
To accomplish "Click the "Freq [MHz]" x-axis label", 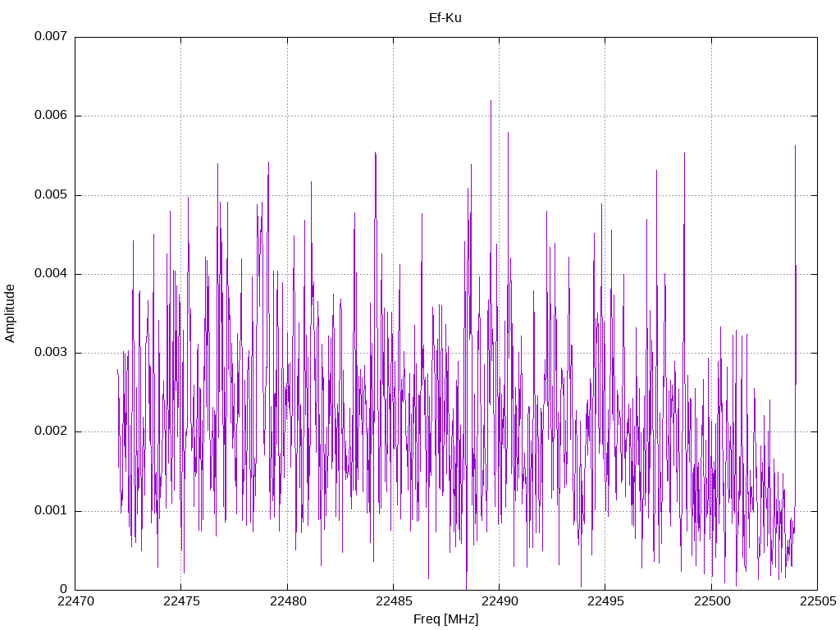I will click(445, 619).
